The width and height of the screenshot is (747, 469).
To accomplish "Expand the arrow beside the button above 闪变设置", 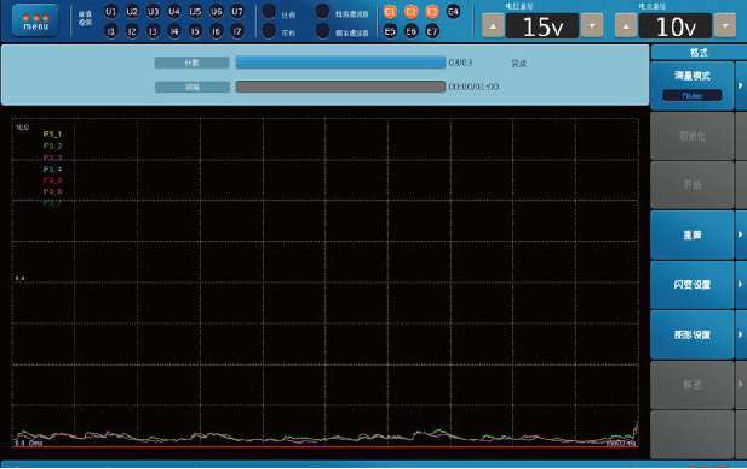I will 741,235.
